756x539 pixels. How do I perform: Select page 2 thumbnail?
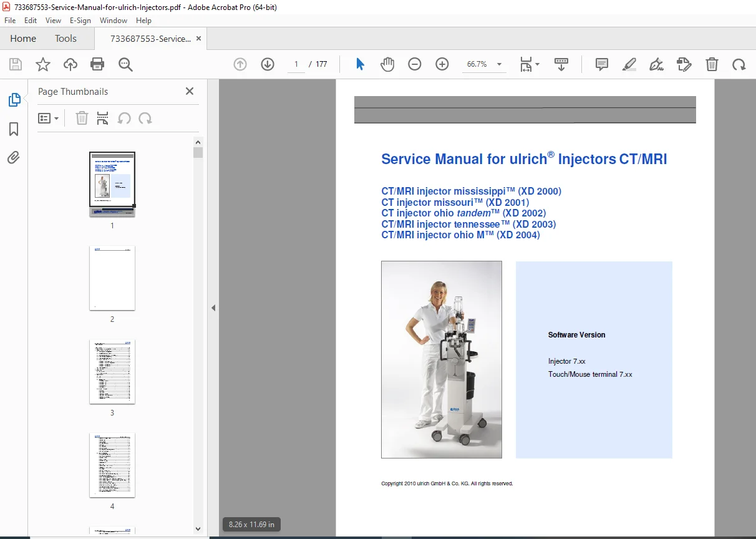click(x=112, y=278)
